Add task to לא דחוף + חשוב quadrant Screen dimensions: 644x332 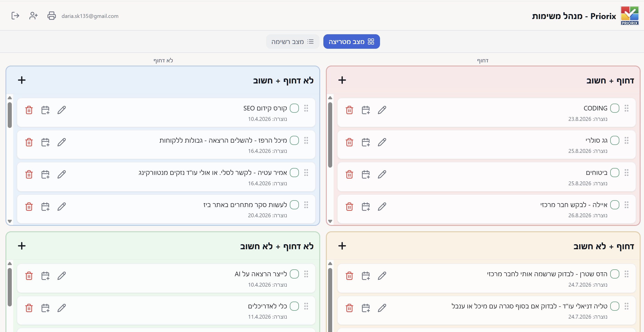point(22,80)
